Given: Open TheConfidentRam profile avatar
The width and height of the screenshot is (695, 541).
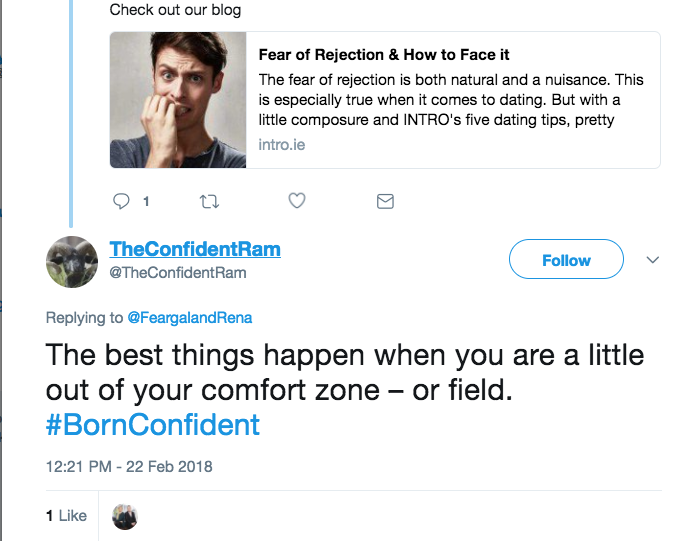Looking at the screenshot, I should pos(72,261).
